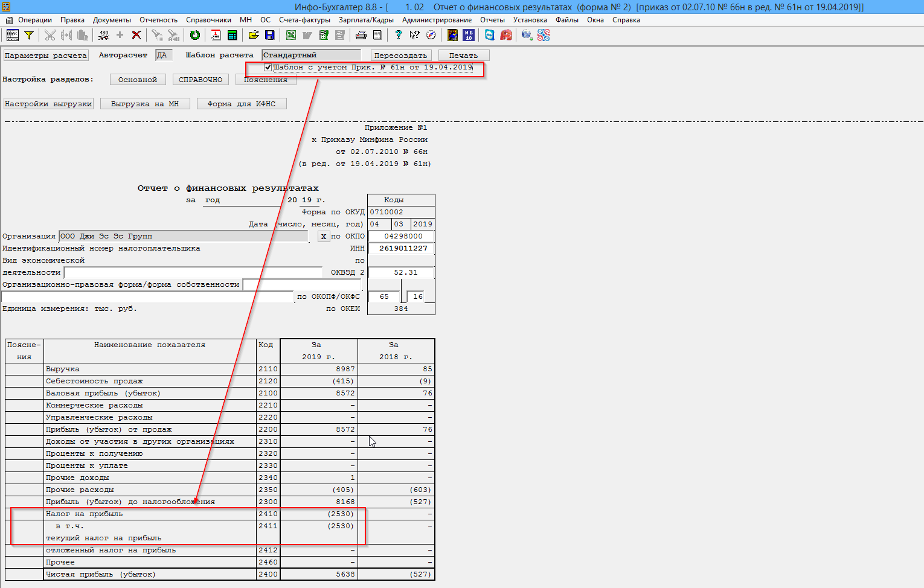Click the context help pointer icon
The height and width of the screenshot is (588, 924).
[x=414, y=35]
